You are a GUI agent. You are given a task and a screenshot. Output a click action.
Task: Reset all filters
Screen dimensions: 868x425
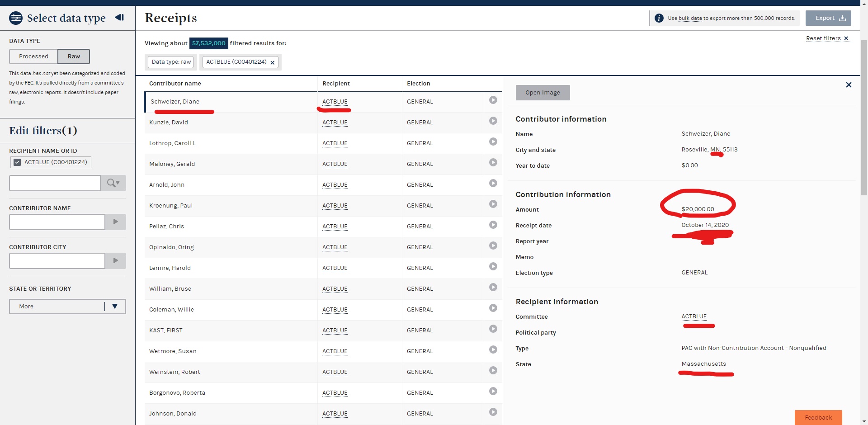(828, 38)
